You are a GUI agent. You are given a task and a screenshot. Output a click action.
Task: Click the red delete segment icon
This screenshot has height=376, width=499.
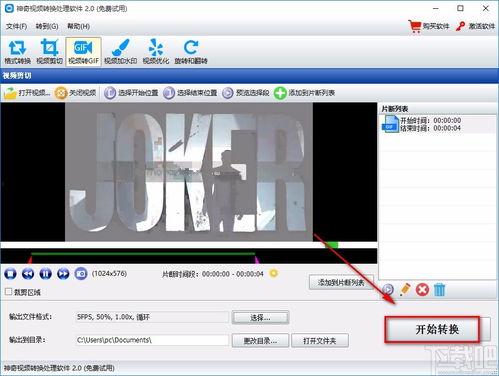coord(422,289)
